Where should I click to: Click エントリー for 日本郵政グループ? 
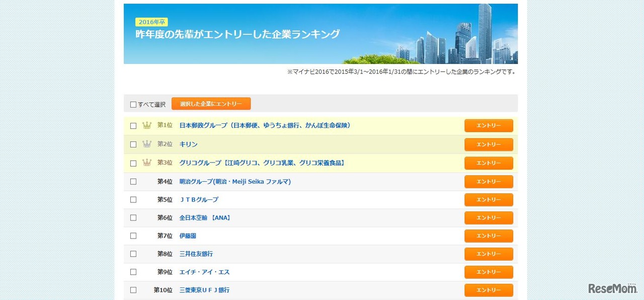tap(489, 125)
